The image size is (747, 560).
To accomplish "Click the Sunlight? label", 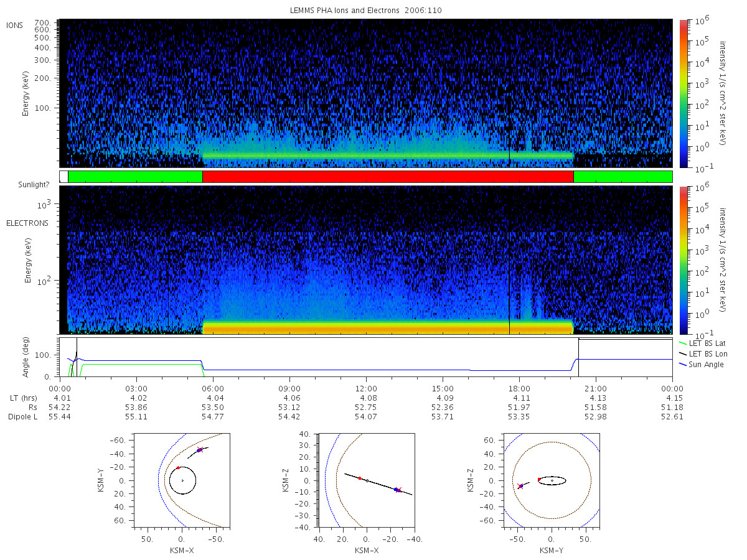I will pos(24,185).
